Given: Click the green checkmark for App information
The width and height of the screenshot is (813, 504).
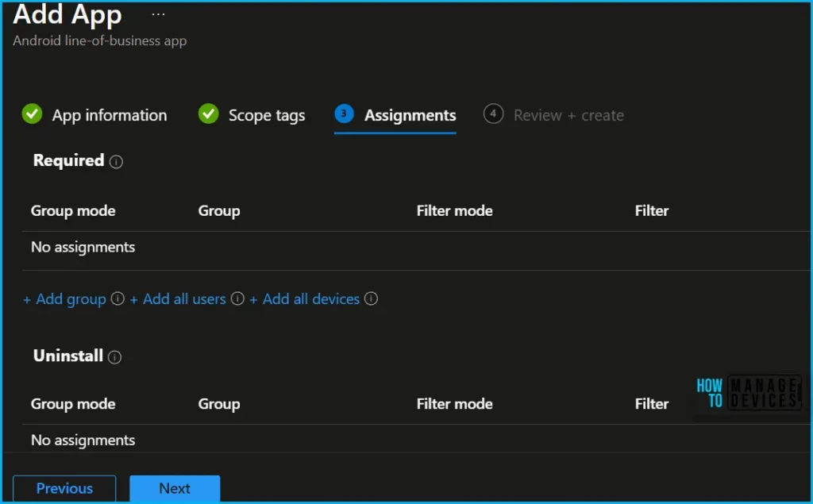Looking at the screenshot, I should 32,113.
